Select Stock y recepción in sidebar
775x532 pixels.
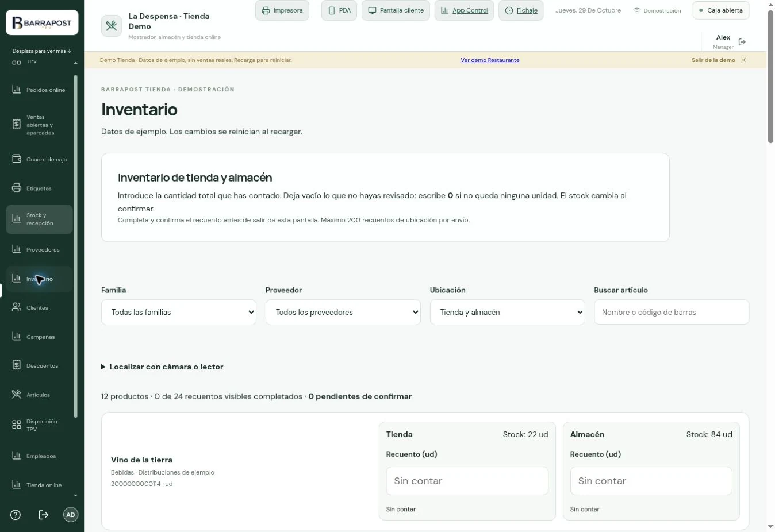coord(39,219)
